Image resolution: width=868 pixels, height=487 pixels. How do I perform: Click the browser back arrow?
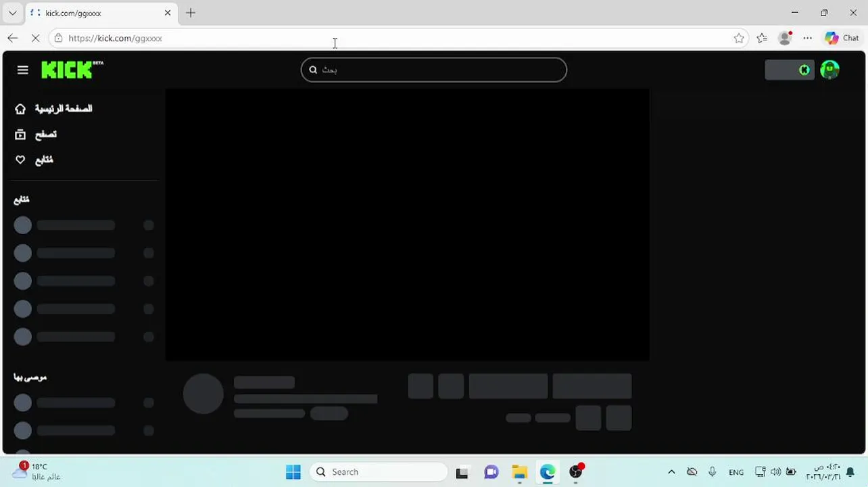pos(13,38)
